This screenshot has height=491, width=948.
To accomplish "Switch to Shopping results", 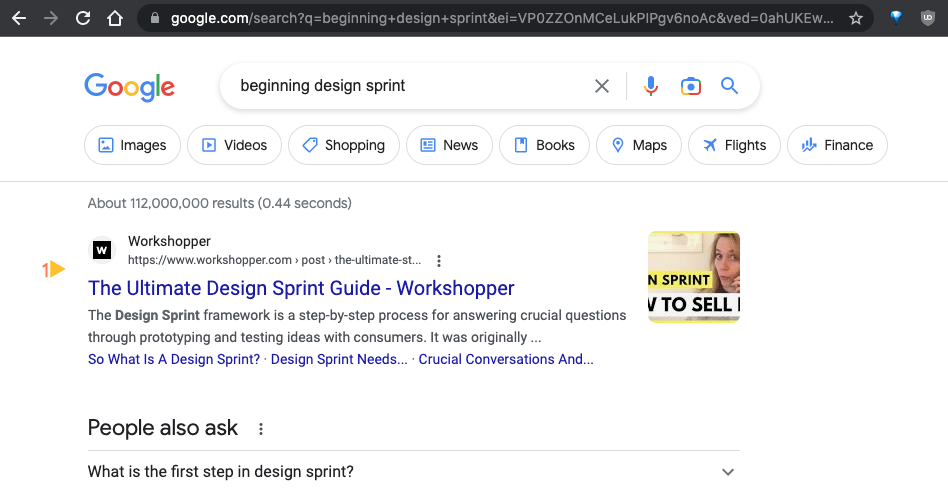I will pos(344,145).
